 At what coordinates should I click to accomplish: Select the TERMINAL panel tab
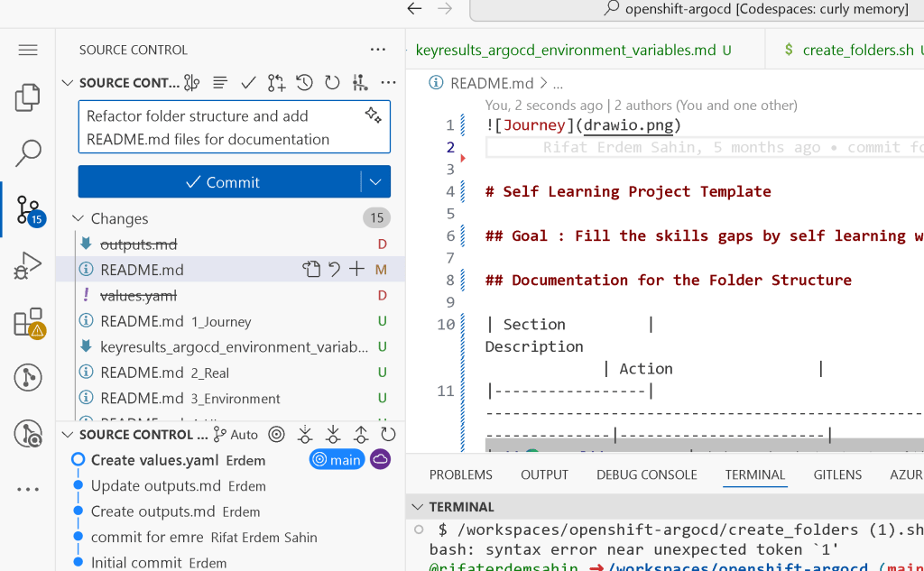[755, 475]
